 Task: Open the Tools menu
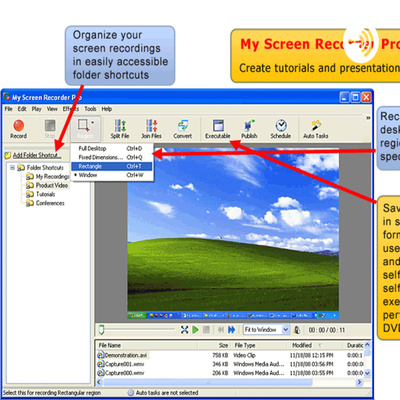click(90, 109)
